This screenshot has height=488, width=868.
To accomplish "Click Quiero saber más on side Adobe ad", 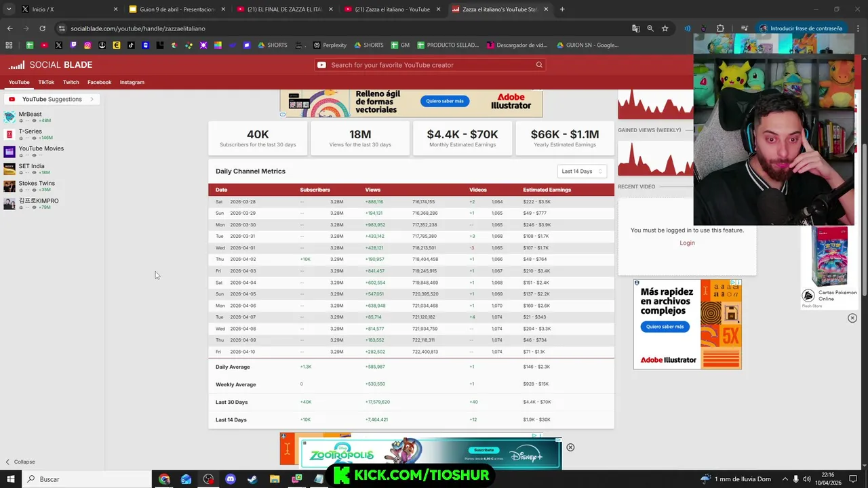I will 665,327.
